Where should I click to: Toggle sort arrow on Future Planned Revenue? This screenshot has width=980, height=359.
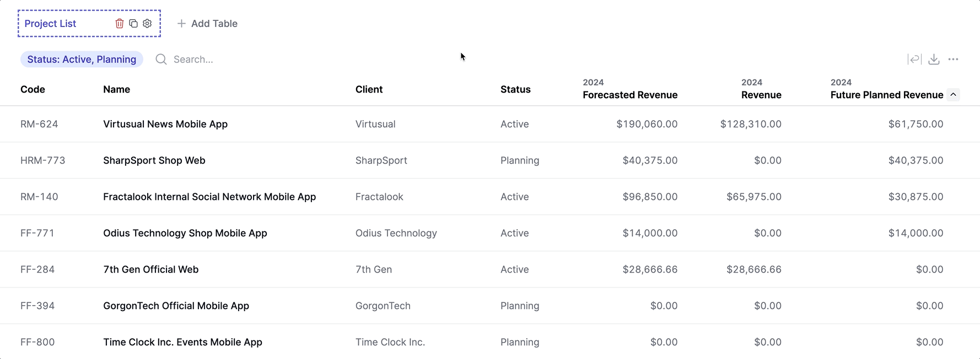(x=953, y=95)
